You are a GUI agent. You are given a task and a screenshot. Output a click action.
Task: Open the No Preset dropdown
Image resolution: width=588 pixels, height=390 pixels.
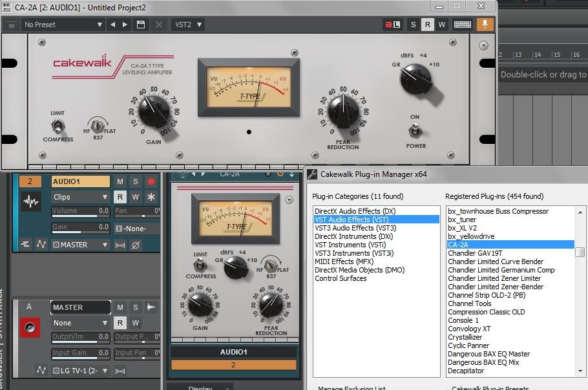(63, 25)
